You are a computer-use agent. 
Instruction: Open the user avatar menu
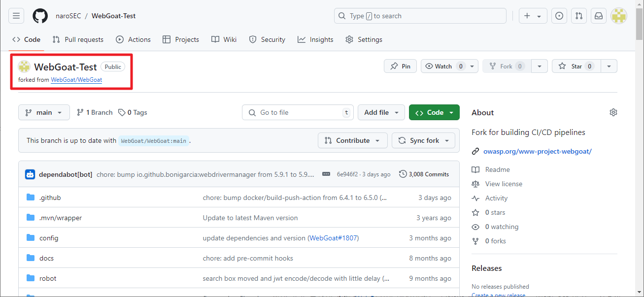[x=618, y=16]
